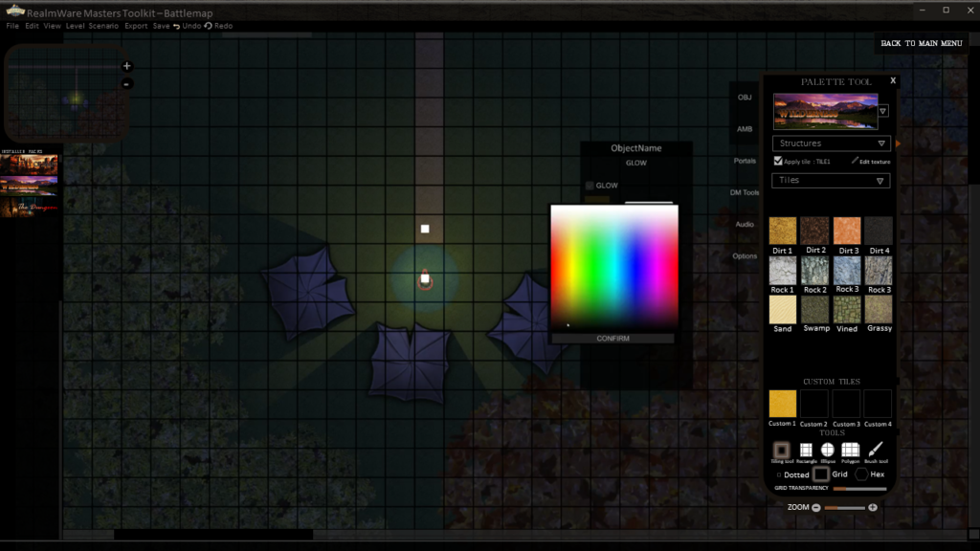The height and width of the screenshot is (551, 980).
Task: Click BACK TO MAIN MENU
Action: coord(921,43)
